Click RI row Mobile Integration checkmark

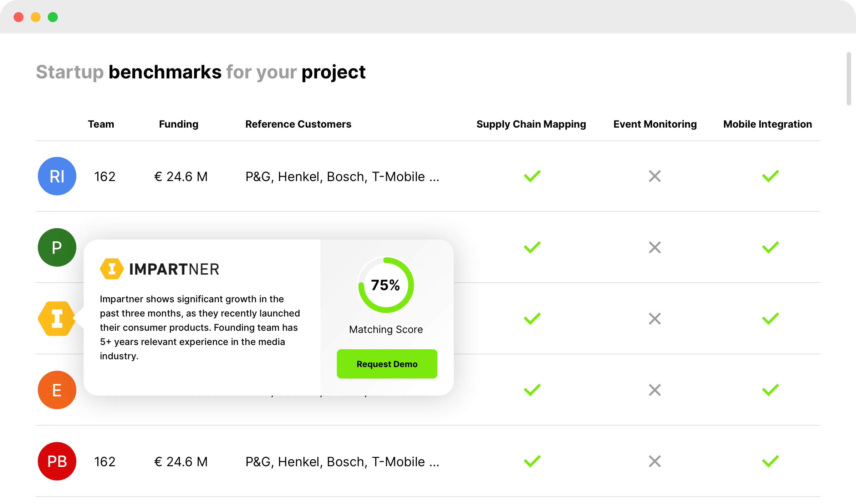pyautogui.click(x=770, y=176)
